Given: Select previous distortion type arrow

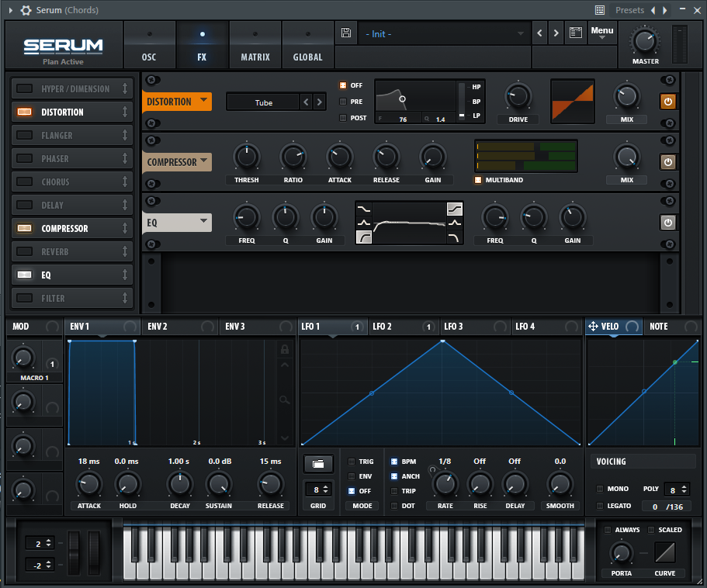Looking at the screenshot, I should (x=306, y=102).
